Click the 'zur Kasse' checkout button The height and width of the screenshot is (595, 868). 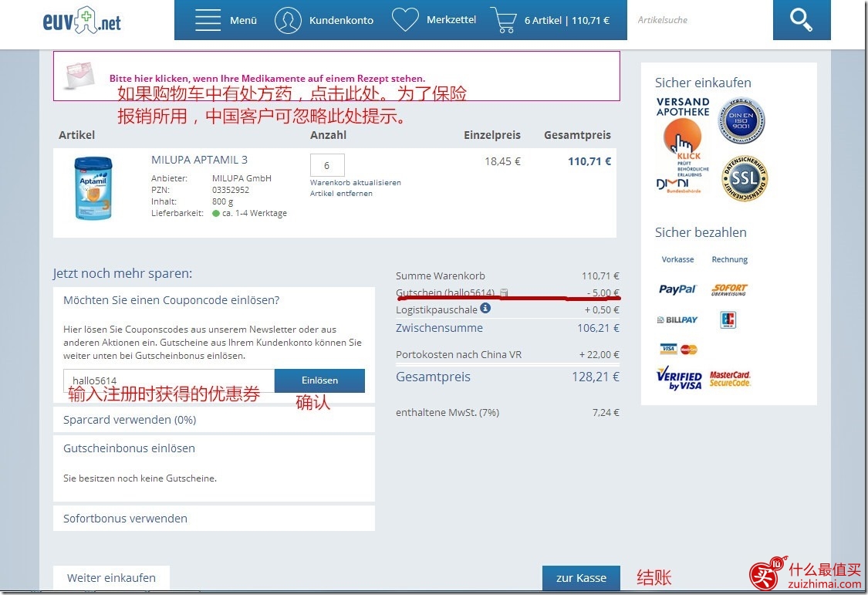point(581,578)
